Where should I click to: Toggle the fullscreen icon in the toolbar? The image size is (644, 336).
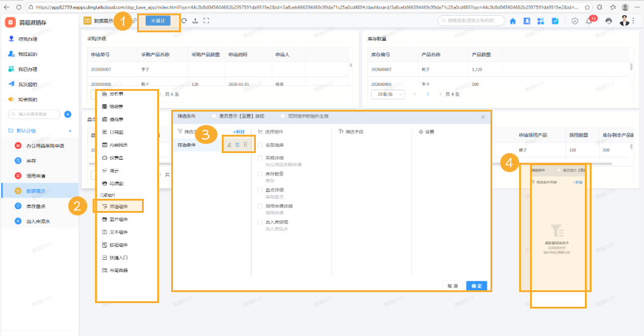pos(206,21)
